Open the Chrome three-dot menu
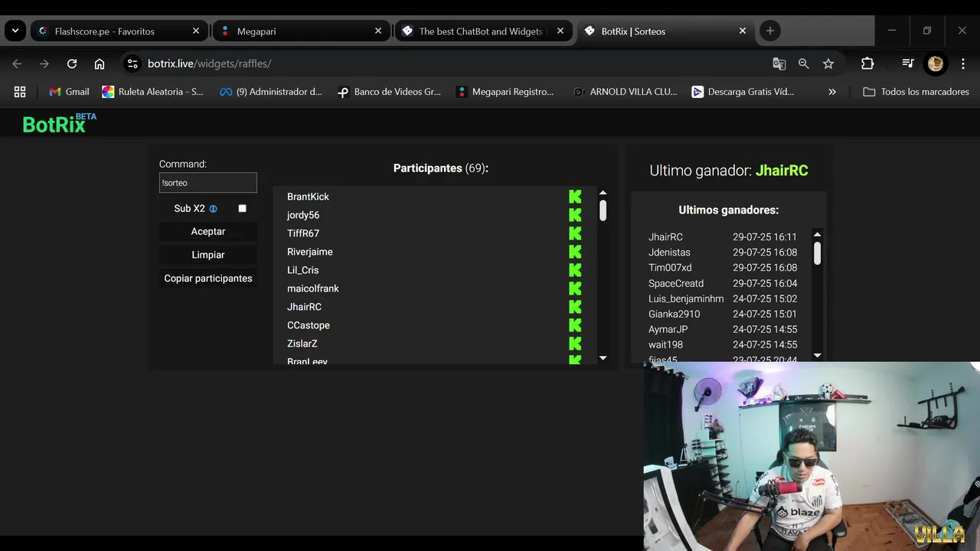 pyautogui.click(x=962, y=64)
